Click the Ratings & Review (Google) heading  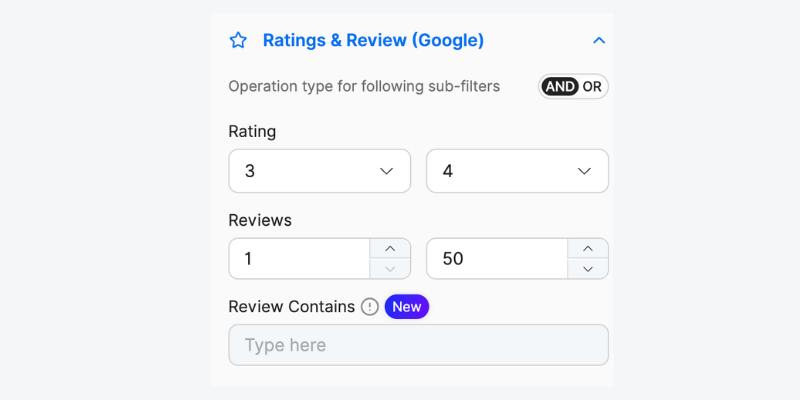tap(373, 40)
